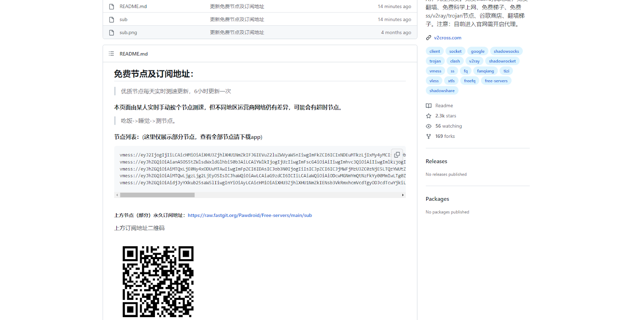The width and height of the screenshot is (644, 320).
Task: Click the eye icon beside 56 watching
Action: pyautogui.click(x=429, y=126)
